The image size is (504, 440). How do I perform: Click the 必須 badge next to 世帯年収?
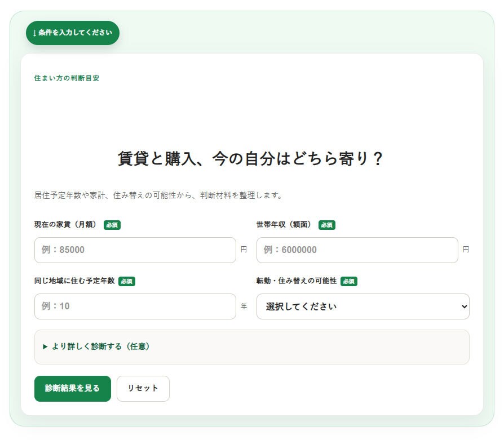coord(327,225)
